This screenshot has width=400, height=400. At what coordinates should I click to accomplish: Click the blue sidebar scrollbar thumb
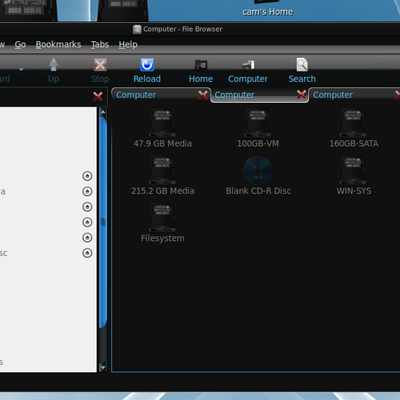(103, 222)
